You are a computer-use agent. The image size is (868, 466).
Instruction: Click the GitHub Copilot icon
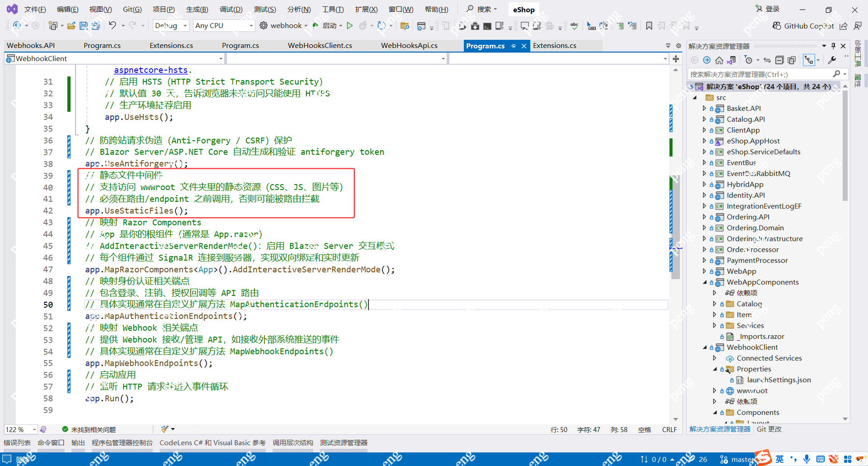(x=777, y=26)
